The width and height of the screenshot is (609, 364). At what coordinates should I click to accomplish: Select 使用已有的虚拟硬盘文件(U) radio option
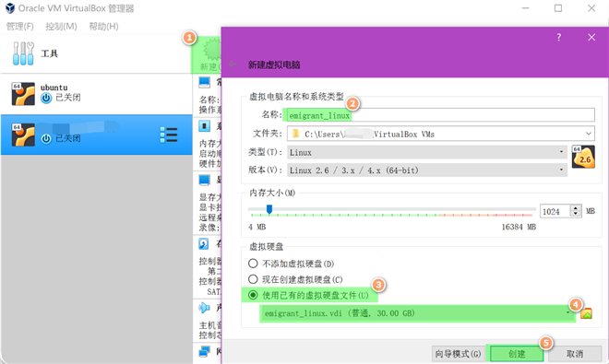[308, 295]
